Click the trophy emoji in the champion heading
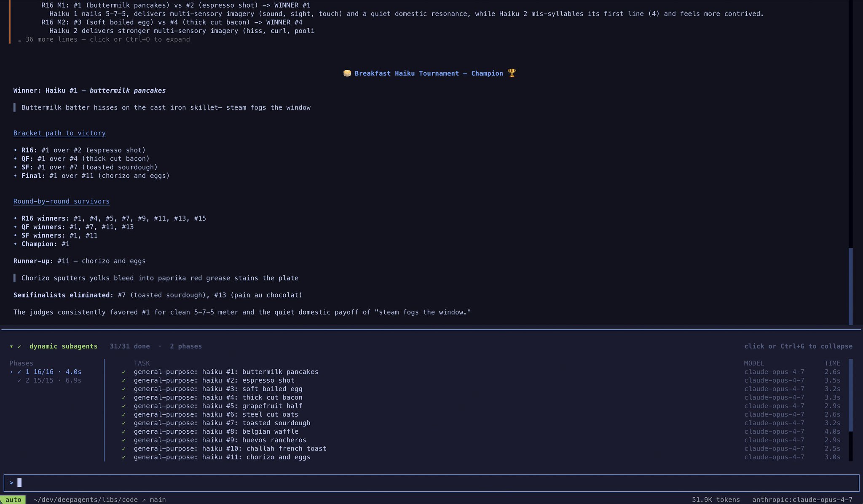This screenshot has height=504, width=863. [x=512, y=73]
